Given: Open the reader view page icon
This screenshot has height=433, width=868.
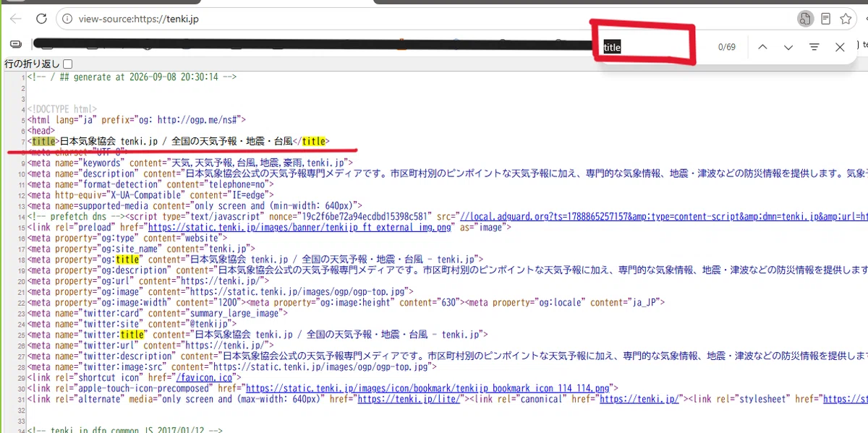Looking at the screenshot, I should point(825,19).
